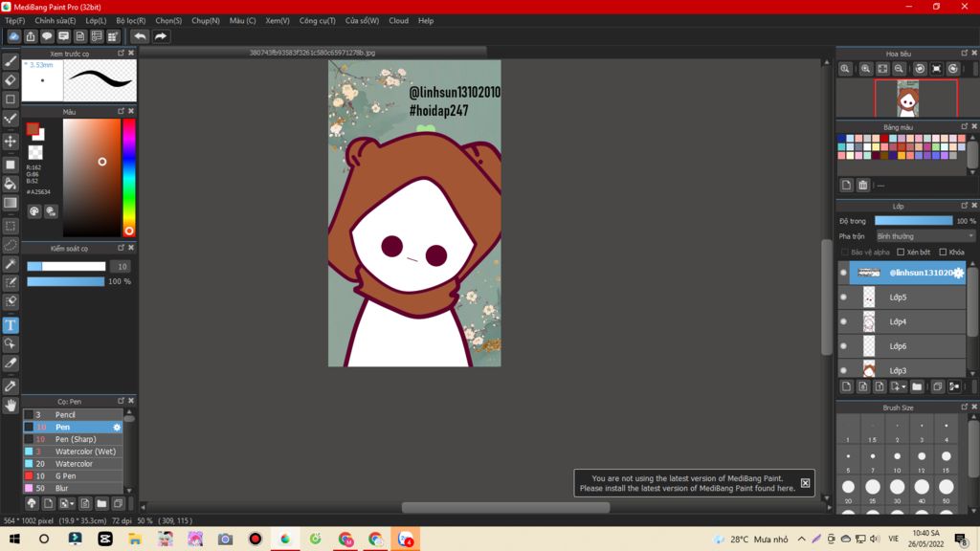
Task: Enable the Xén bớt clipping checkbox
Action: pos(901,253)
